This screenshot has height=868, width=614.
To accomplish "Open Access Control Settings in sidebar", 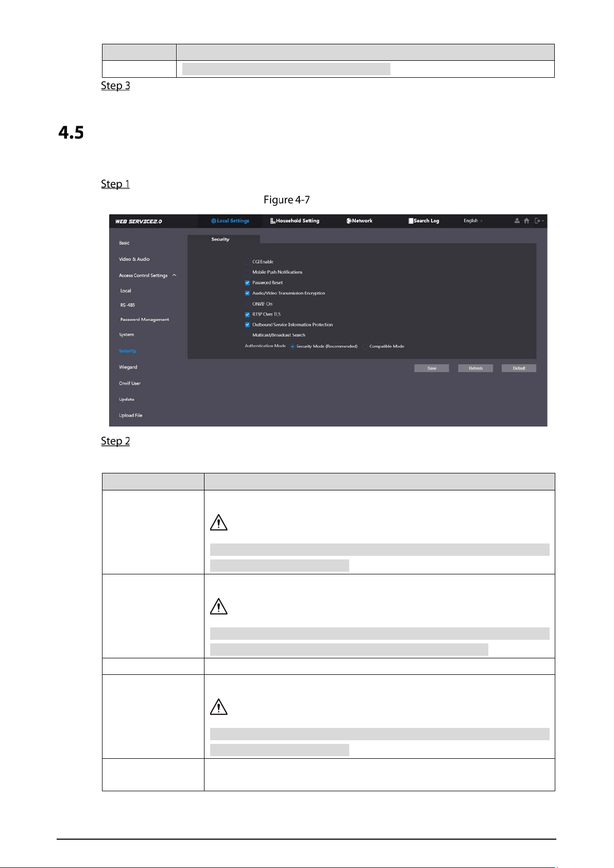I will (x=143, y=276).
